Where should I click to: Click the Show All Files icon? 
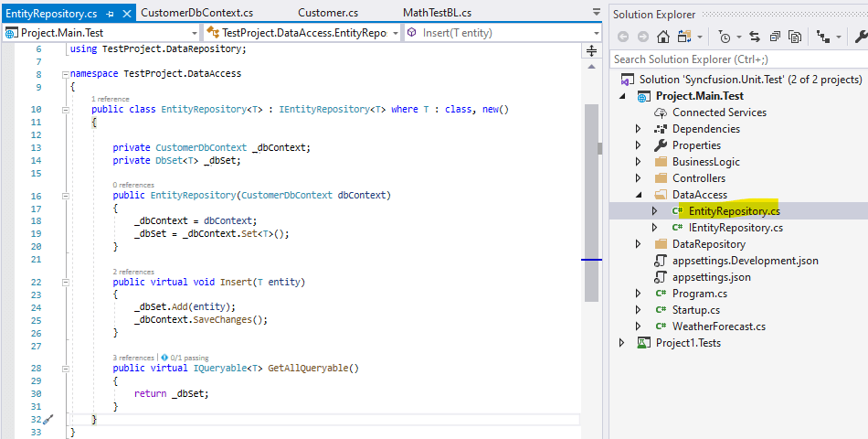(x=795, y=37)
